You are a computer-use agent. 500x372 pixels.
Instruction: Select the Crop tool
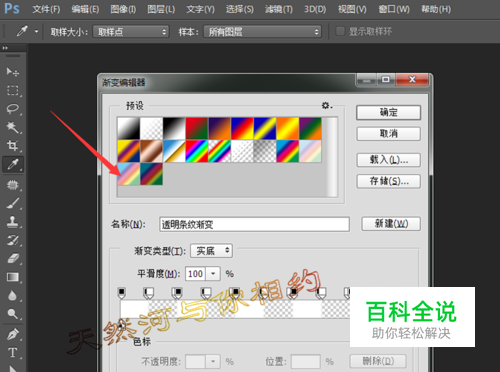13,145
